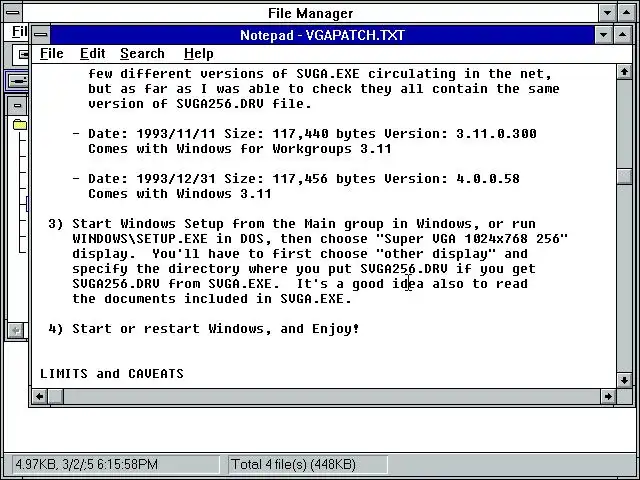Open the Search menu in Notepad
640x480 pixels.
coord(142,53)
